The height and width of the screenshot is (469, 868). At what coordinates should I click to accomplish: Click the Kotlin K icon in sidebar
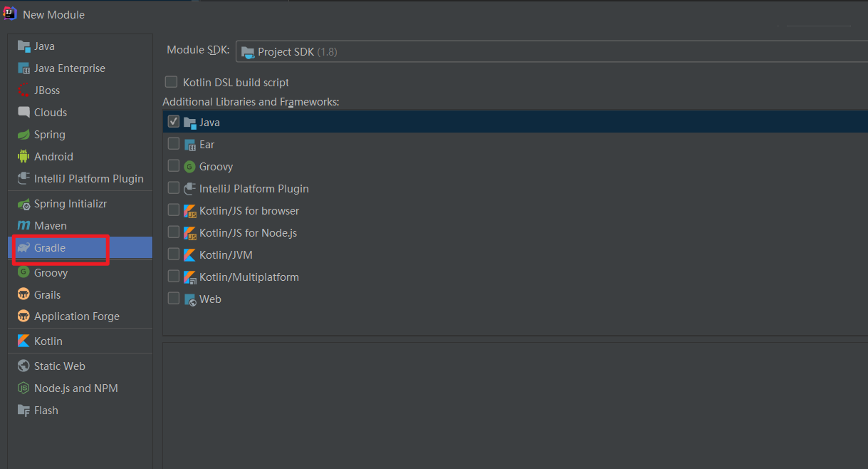click(23, 341)
